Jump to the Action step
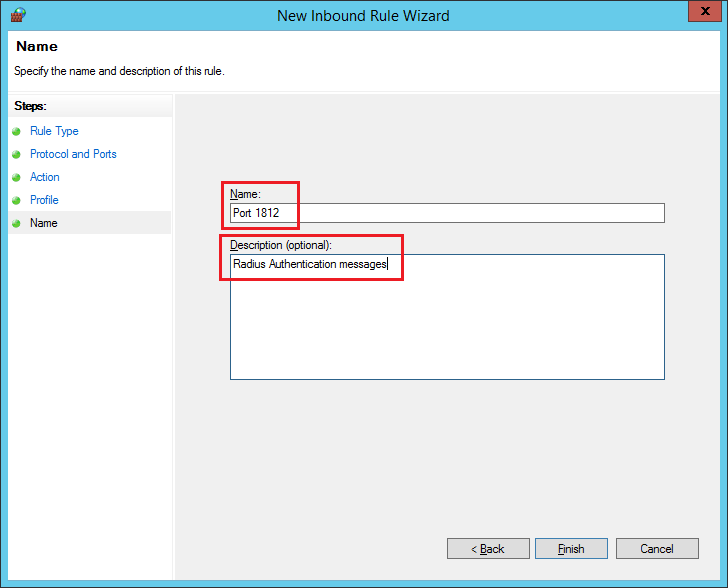This screenshot has height=588, width=728. coord(45,177)
